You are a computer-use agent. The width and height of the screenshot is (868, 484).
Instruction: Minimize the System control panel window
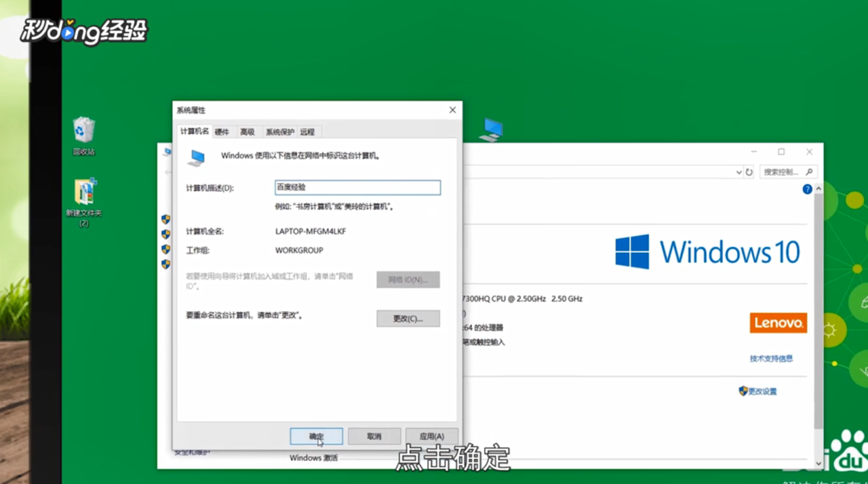click(x=754, y=152)
